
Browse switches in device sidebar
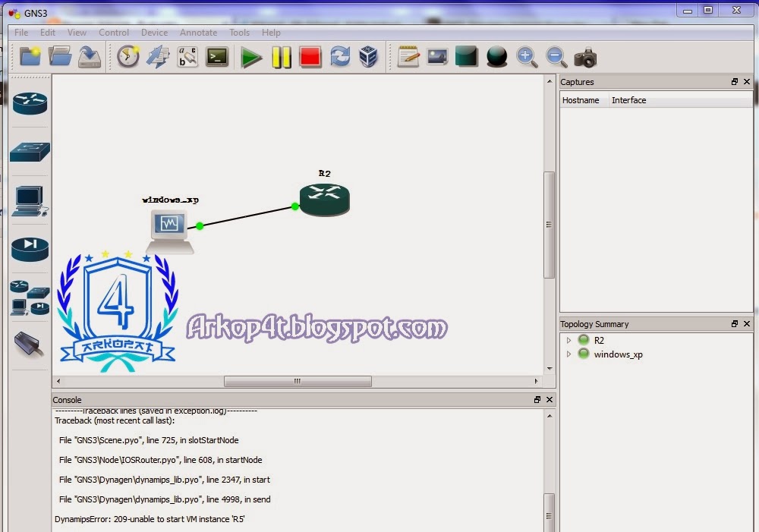[30, 152]
